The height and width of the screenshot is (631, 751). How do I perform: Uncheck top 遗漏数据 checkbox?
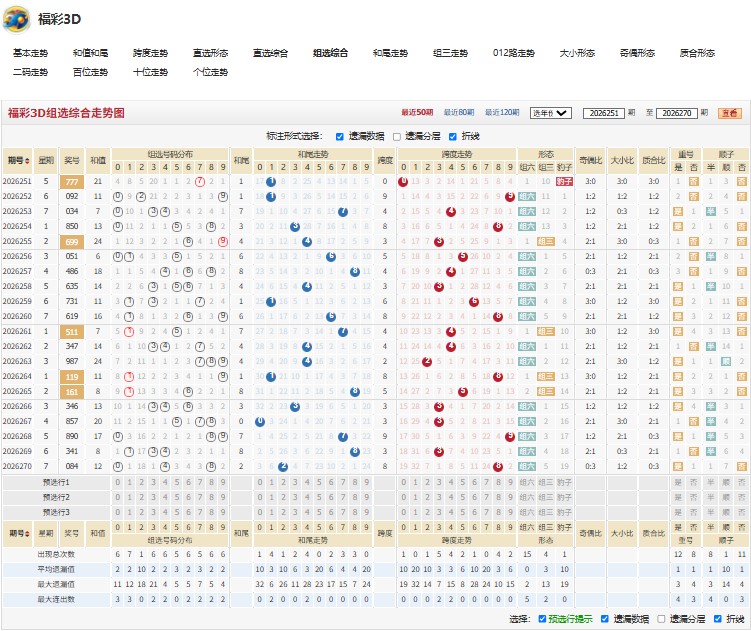coord(340,137)
